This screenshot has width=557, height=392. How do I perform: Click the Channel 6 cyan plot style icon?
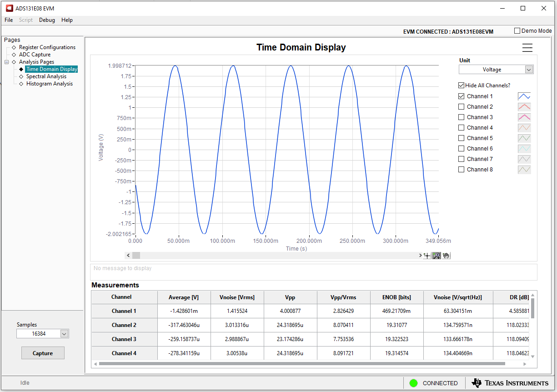(524, 149)
